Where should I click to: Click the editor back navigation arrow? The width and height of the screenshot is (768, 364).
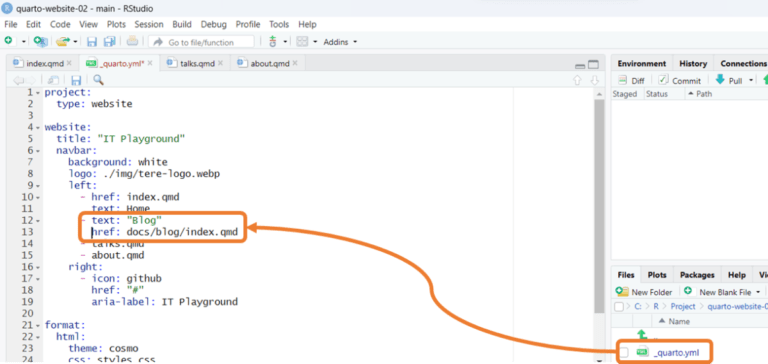click(18, 80)
